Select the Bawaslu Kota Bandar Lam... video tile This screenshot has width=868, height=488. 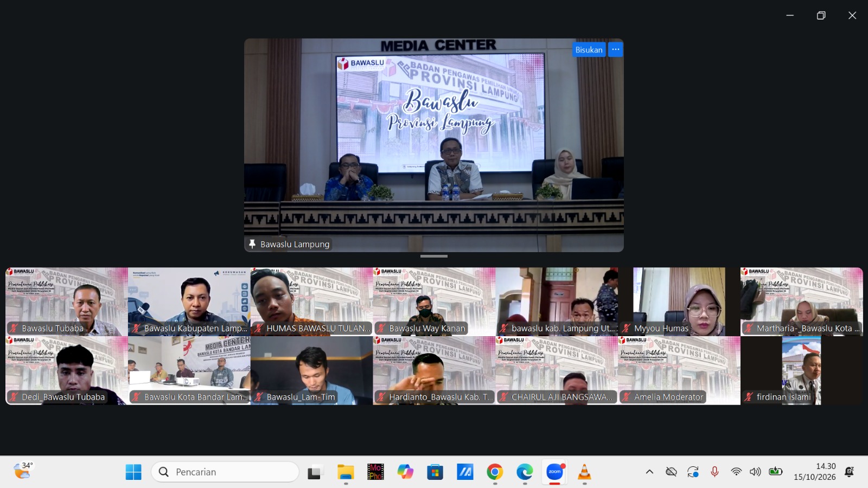coord(189,370)
